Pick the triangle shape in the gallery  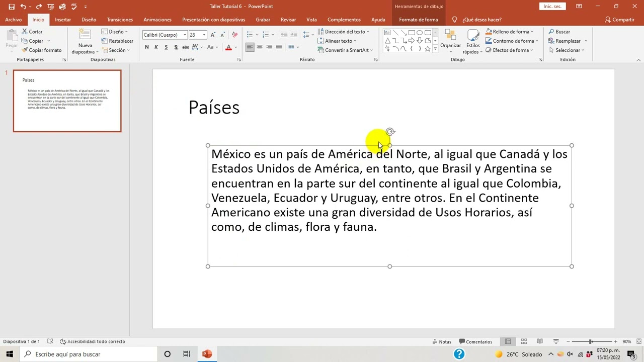[x=387, y=41]
